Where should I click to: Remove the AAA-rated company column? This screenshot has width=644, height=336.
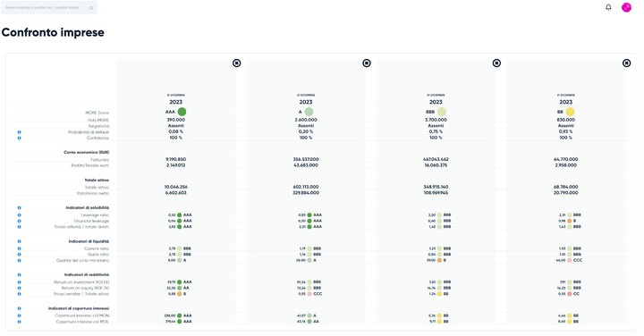pos(236,63)
